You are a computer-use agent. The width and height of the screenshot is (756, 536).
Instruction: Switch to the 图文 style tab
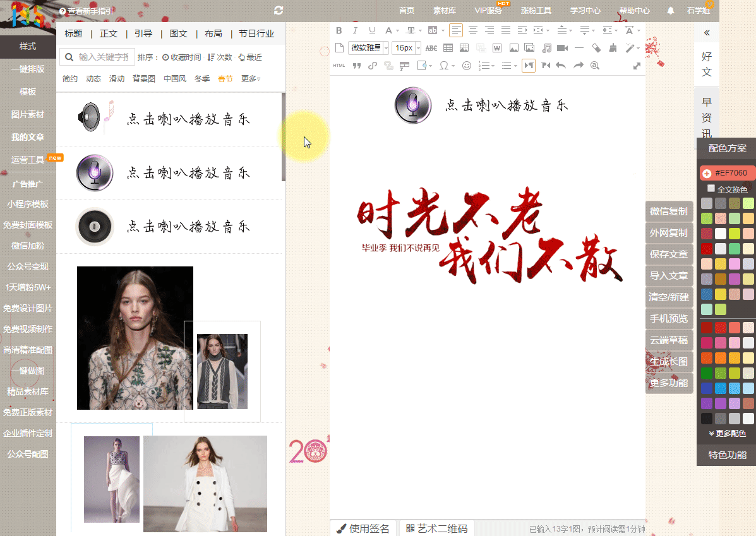click(x=179, y=34)
